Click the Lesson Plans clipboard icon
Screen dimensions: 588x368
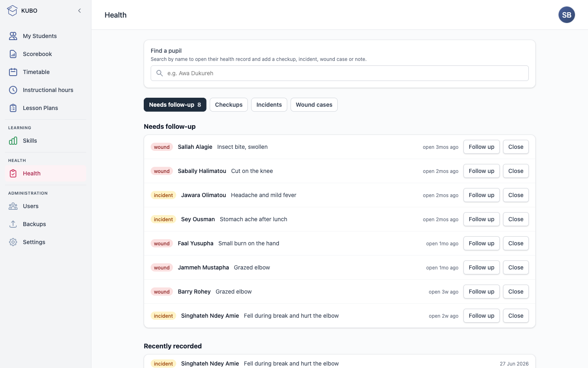click(13, 108)
